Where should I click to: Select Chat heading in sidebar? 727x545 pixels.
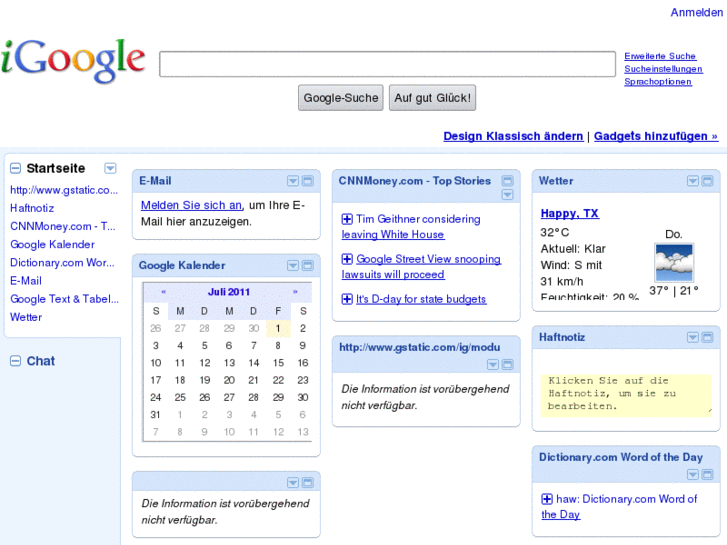coord(41,361)
